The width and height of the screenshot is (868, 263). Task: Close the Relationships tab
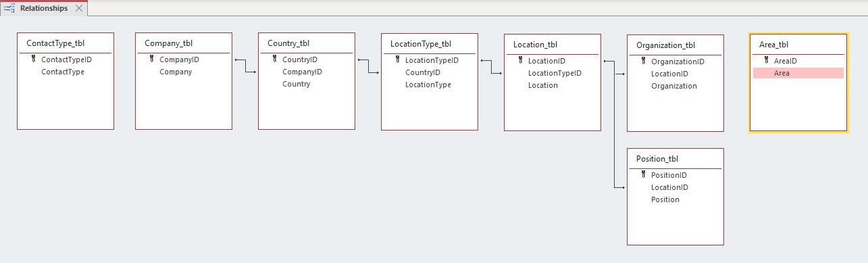pyautogui.click(x=78, y=8)
